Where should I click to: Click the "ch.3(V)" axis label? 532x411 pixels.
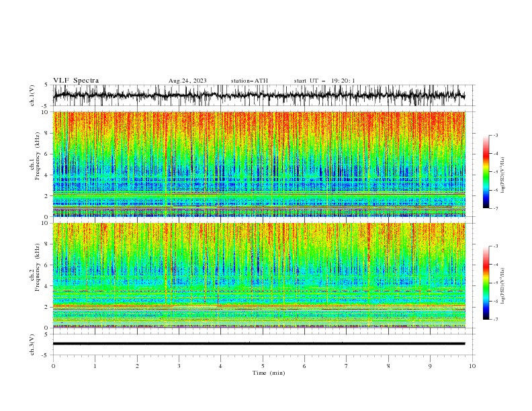(32, 345)
